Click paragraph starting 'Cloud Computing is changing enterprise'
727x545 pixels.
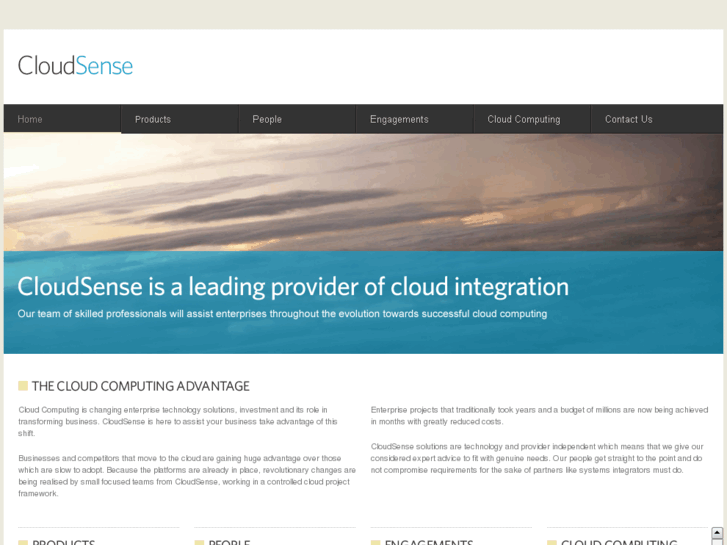tap(178, 422)
